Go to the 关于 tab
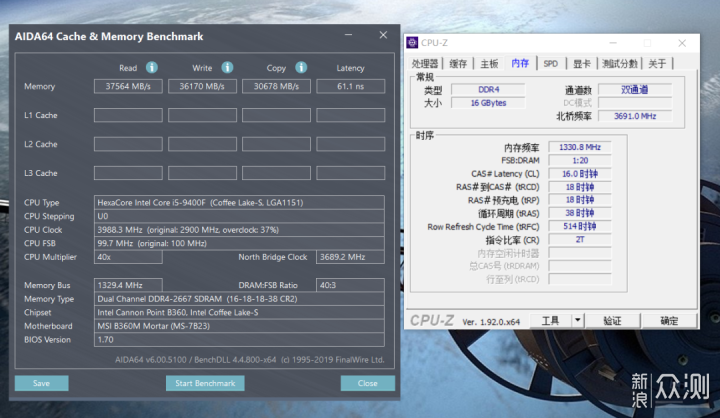 pos(657,63)
